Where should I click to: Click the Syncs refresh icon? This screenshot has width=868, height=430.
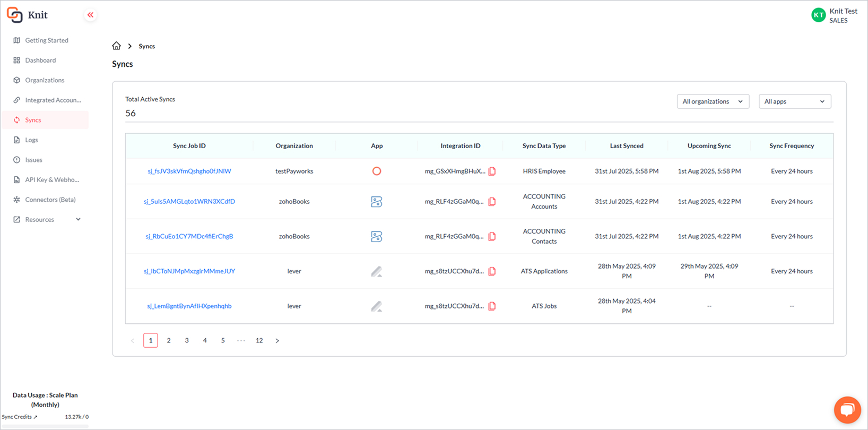pos(16,120)
